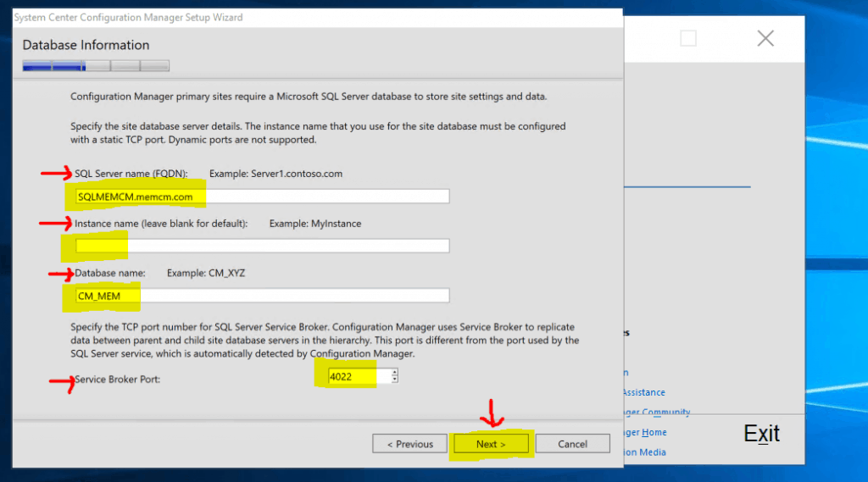Screen dimensions: 868x482
Task: Open the Media link in background window
Action: (x=645, y=452)
